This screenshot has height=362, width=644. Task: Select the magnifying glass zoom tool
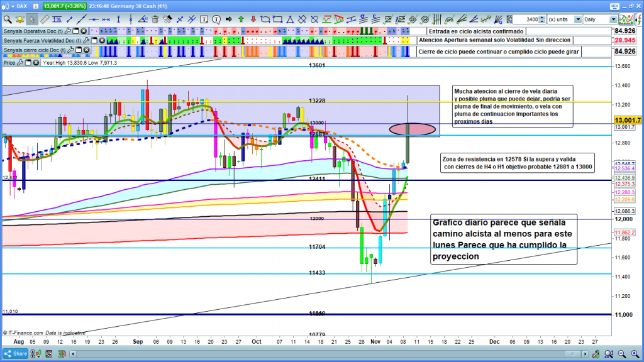tap(7, 19)
